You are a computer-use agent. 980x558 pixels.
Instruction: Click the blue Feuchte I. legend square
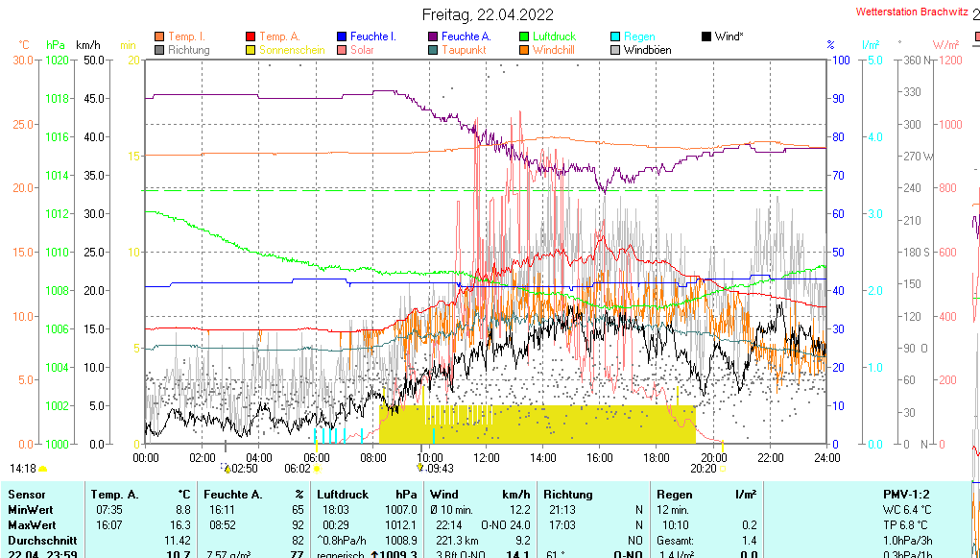343,36
